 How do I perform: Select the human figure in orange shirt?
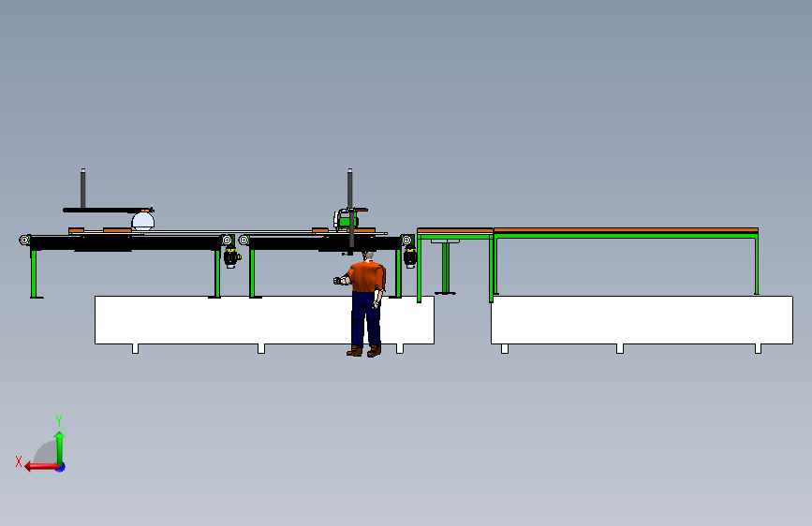[365, 304]
